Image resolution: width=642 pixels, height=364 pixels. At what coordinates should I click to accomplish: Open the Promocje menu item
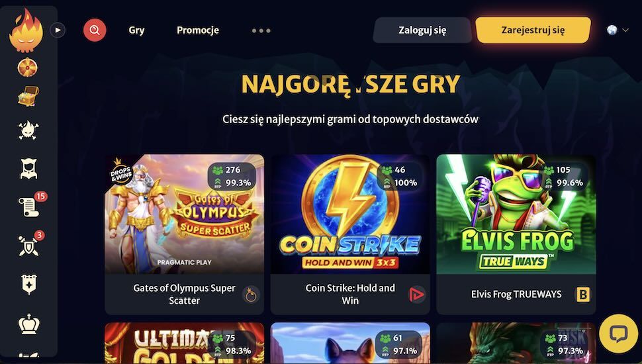[x=198, y=30]
